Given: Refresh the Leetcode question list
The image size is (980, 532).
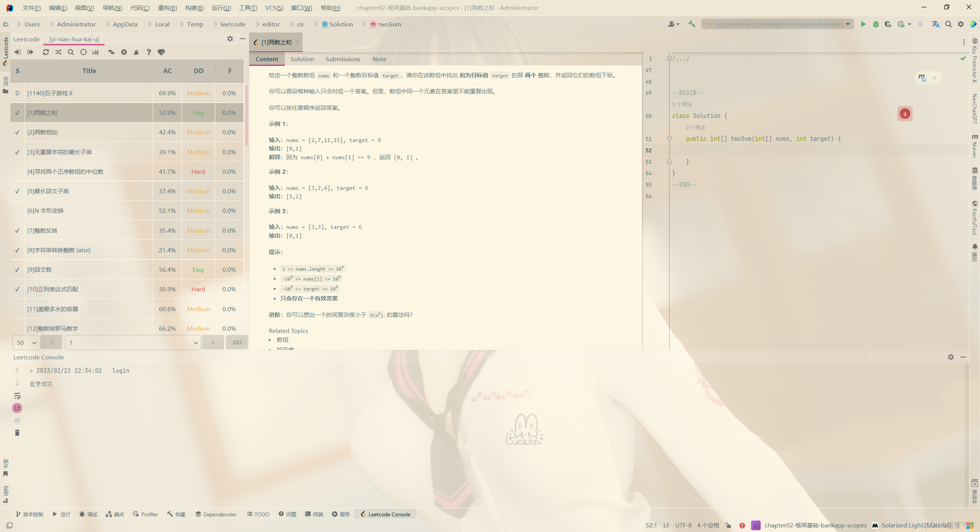Looking at the screenshot, I should click(x=46, y=52).
